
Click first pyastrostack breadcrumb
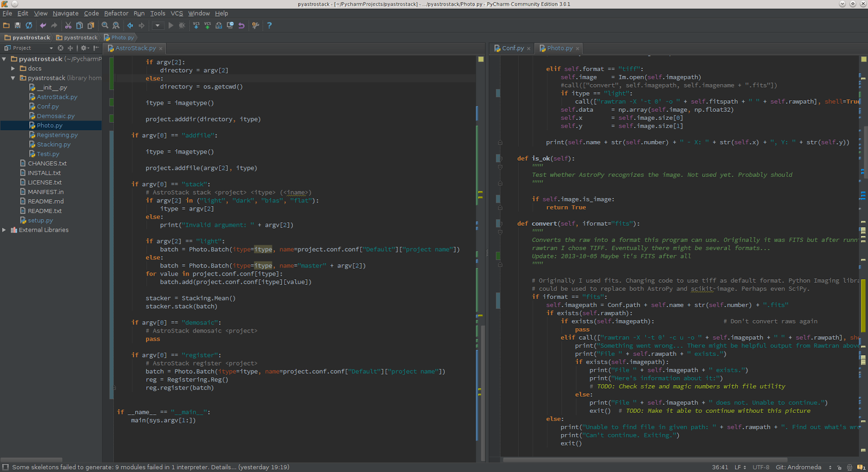click(27, 37)
